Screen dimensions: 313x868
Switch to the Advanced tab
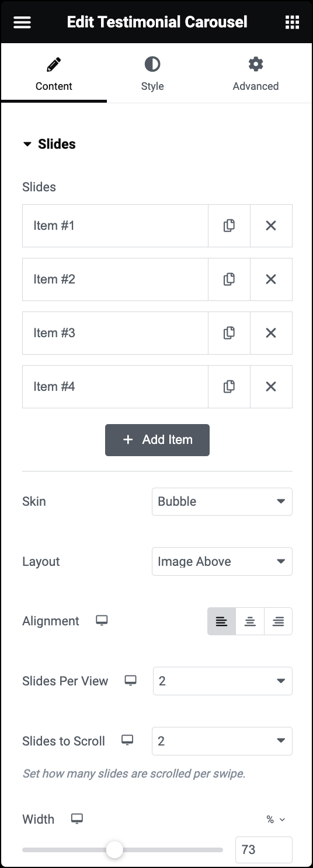pyautogui.click(x=256, y=74)
